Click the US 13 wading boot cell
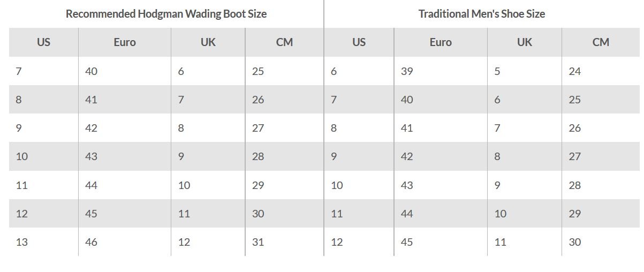Viewport: 644px width, 272px height. 22,242
